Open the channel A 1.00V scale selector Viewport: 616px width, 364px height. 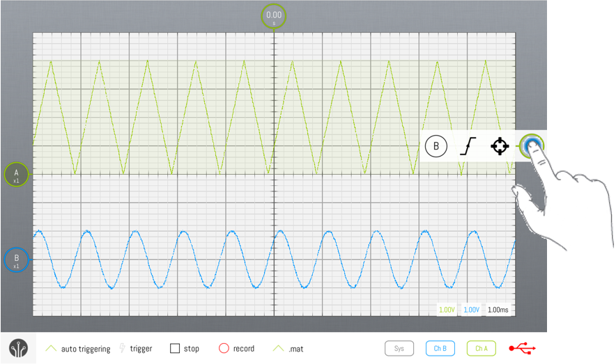point(446,310)
